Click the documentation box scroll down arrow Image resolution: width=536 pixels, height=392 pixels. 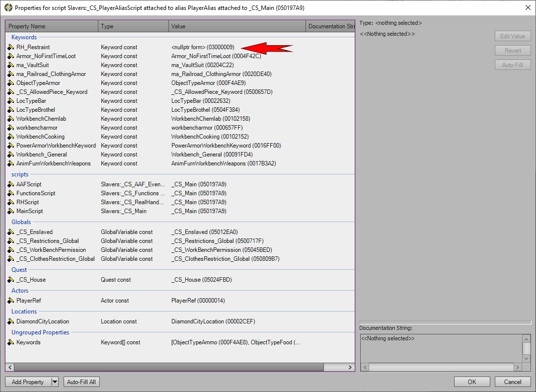click(527, 359)
